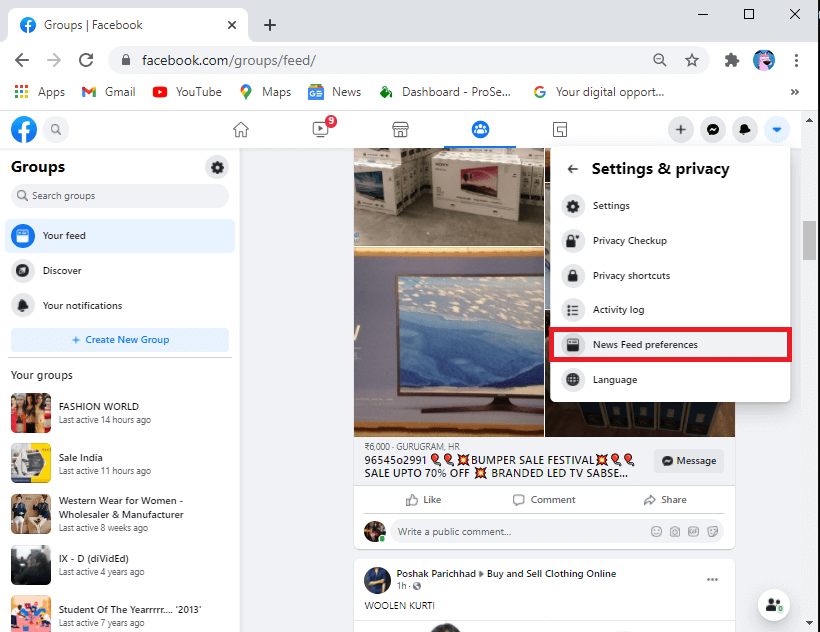
Task: Click the back arrow in Settings & privacy menu
Action: tap(571, 168)
